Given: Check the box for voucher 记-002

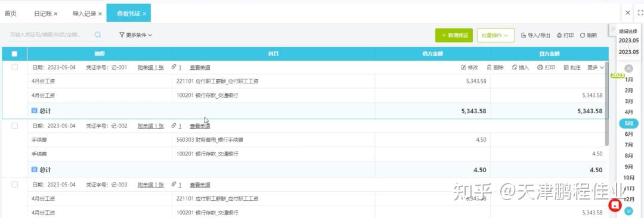Looking at the screenshot, I should (x=15, y=126).
